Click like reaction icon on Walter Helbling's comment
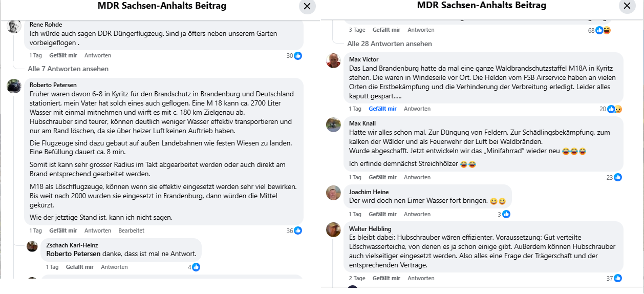The height and width of the screenshot is (294, 644). pyautogui.click(x=617, y=279)
